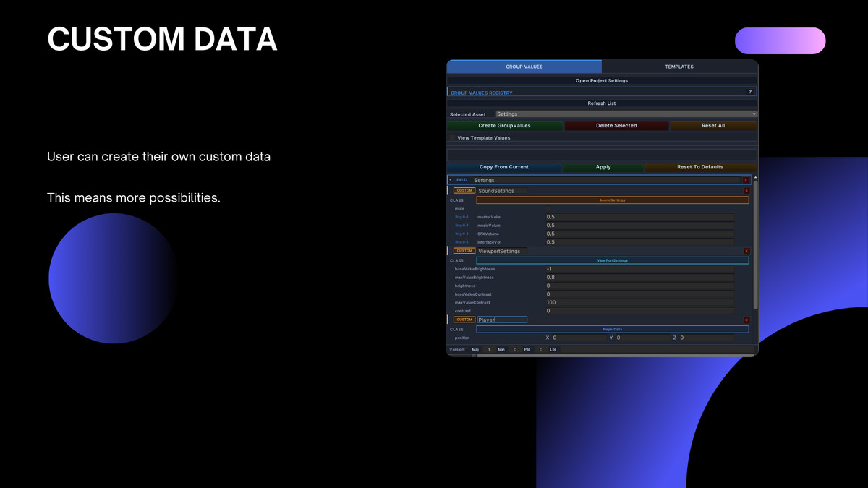Click the Refresh List button
The image size is (868, 488).
(602, 103)
